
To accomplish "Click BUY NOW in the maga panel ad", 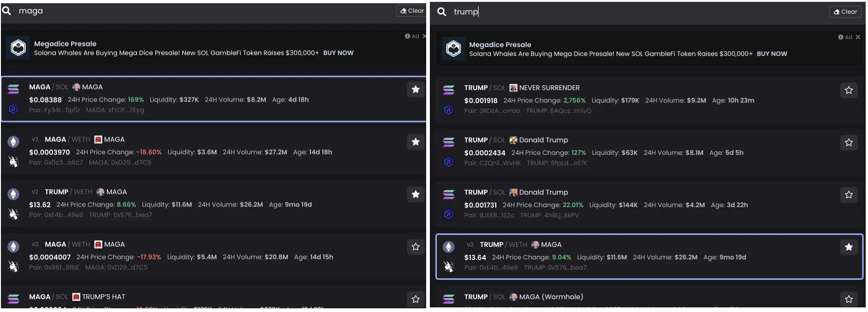I will [338, 53].
